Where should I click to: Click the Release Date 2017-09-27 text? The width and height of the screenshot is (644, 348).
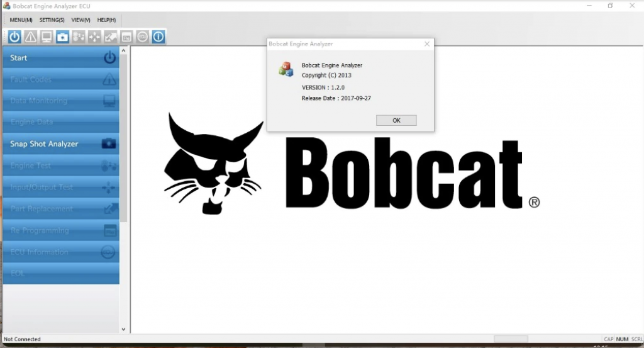tap(336, 98)
